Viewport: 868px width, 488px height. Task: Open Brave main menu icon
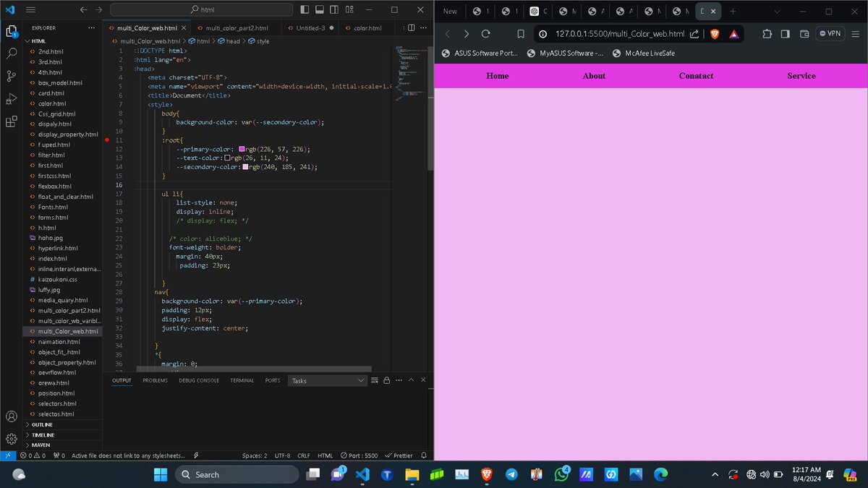(x=856, y=34)
